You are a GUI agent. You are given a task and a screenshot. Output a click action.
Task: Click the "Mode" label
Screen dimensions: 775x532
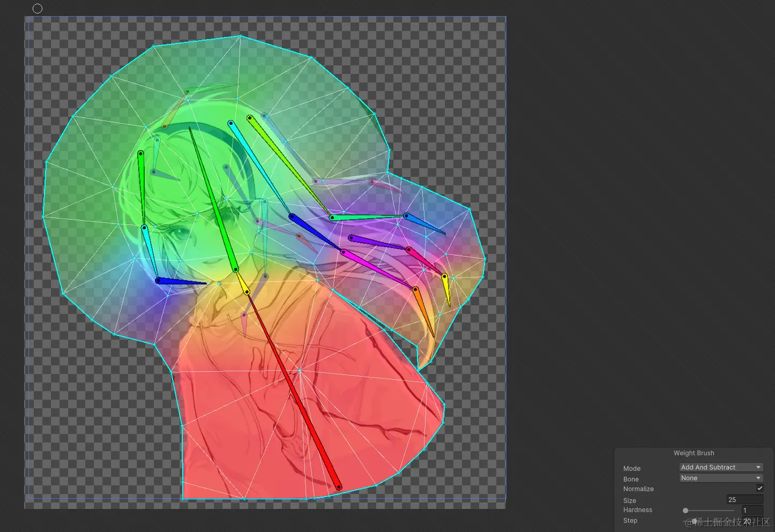[632, 469]
